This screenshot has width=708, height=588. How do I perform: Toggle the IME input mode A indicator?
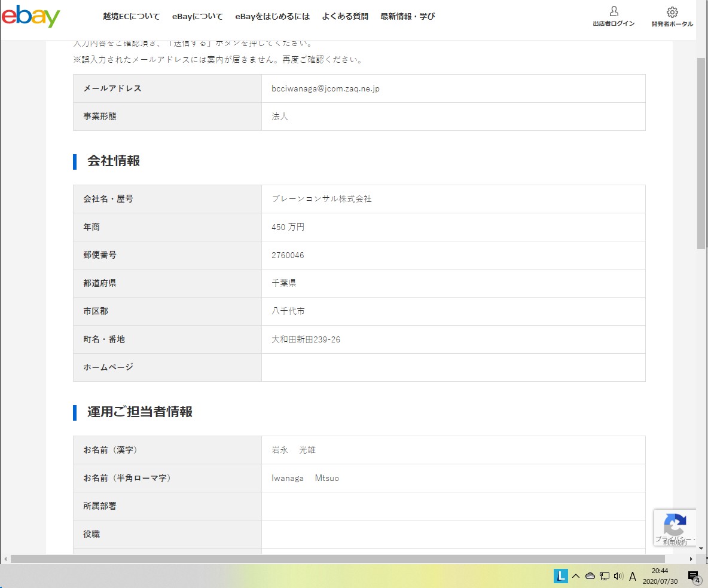click(x=633, y=576)
